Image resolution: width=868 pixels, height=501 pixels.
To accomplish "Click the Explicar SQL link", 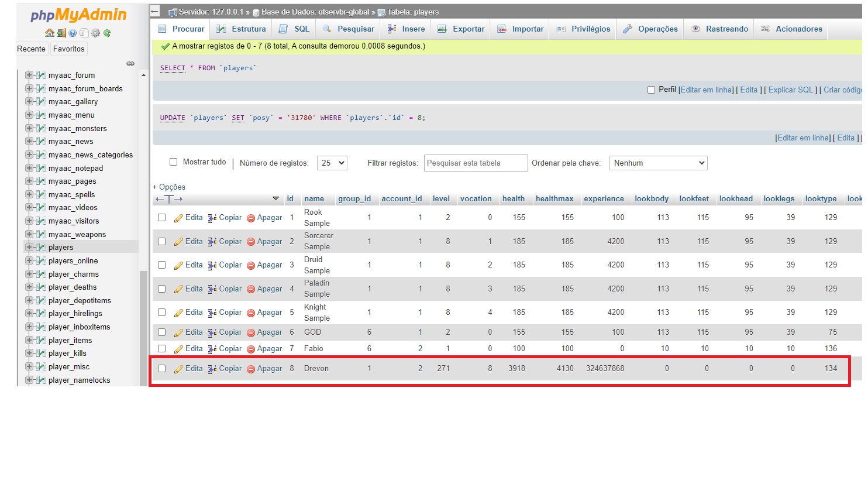I will coord(791,90).
